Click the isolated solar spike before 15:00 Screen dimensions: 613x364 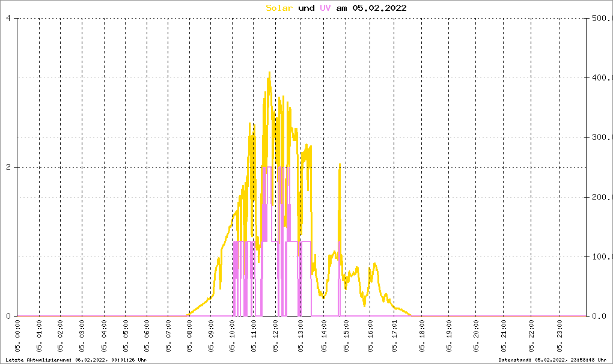pos(340,165)
